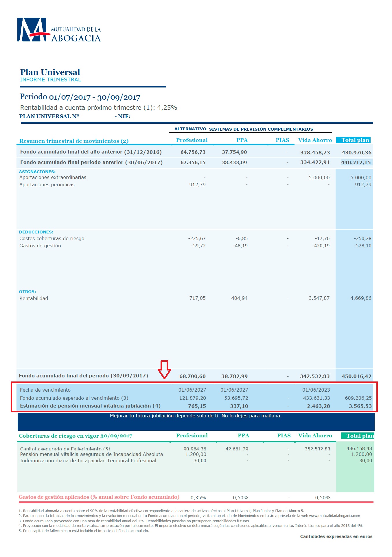Click Fondo acumulado esperado al vencimiento (3)

(x=74, y=398)
